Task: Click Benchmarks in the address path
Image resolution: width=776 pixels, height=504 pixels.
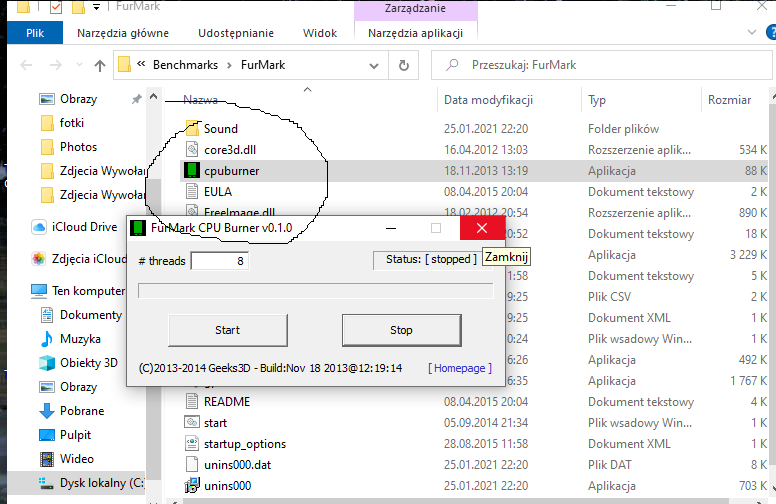Action: [185, 65]
